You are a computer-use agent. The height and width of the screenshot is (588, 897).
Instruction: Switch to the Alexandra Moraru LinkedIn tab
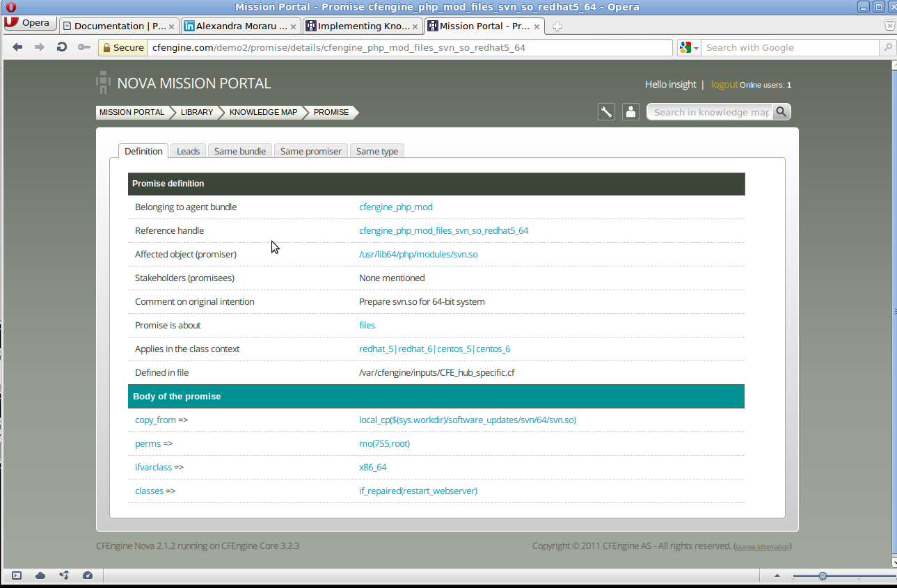coord(241,26)
